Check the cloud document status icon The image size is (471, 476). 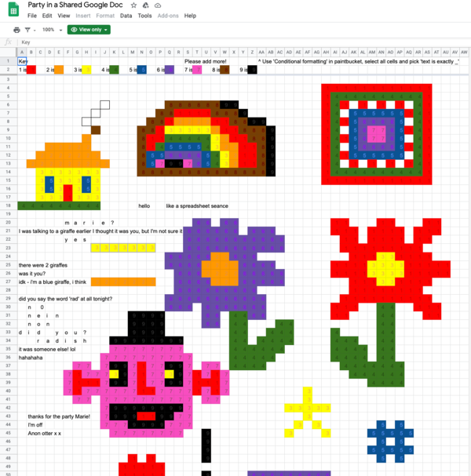158,5
